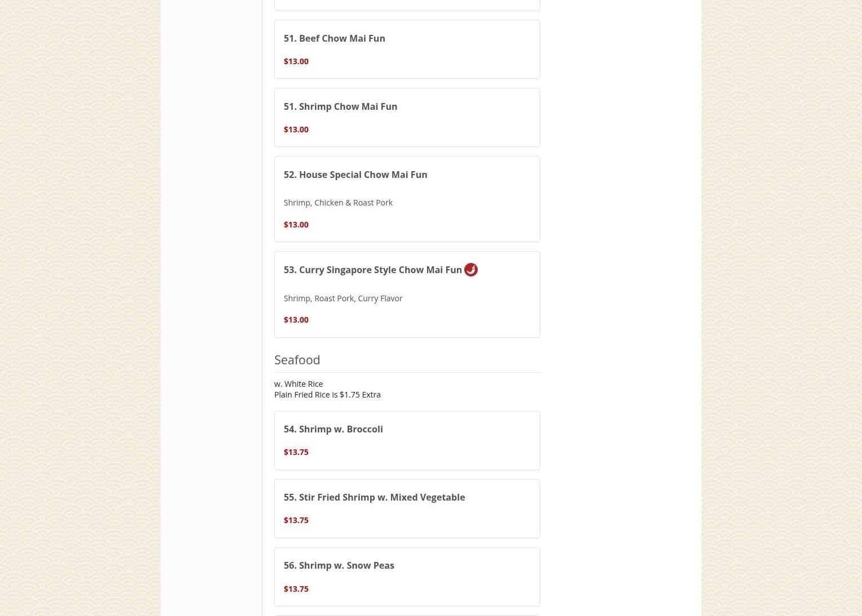Choose 56. Shrimp w. Snow Peas
Viewport: 862px width, 616px height.
pyautogui.click(x=407, y=577)
